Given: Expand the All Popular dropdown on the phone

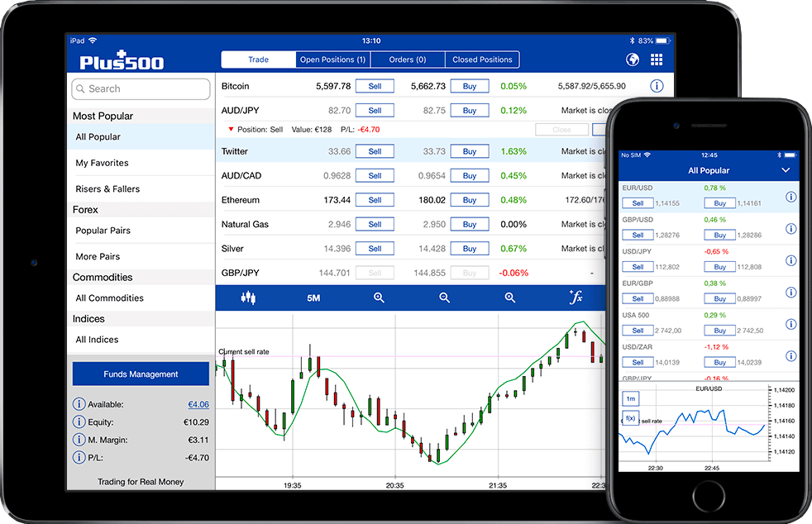Looking at the screenshot, I should coord(786,170).
